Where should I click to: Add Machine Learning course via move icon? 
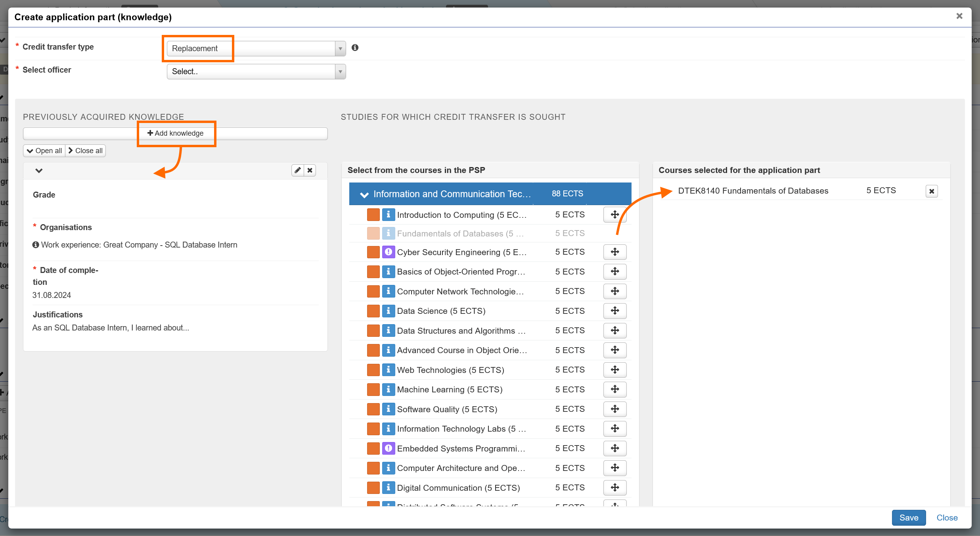[x=614, y=389]
